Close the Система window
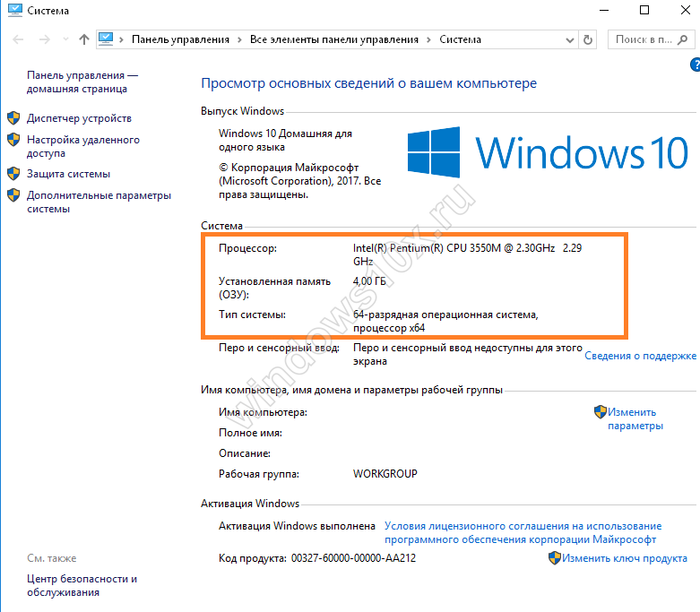700x612 pixels. [x=686, y=10]
